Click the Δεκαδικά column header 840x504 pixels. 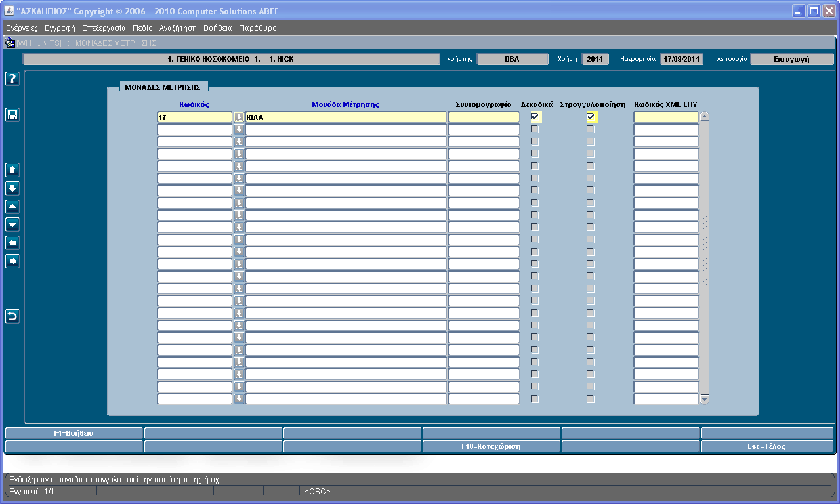pyautogui.click(x=537, y=104)
